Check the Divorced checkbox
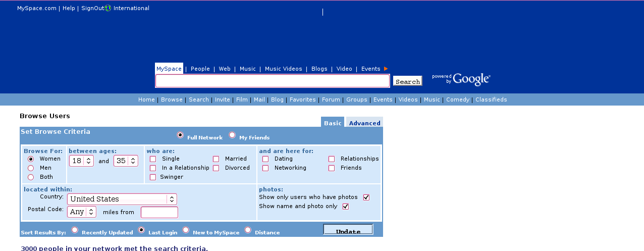Image resolution: width=644 pixels, height=251 pixels. click(216, 168)
